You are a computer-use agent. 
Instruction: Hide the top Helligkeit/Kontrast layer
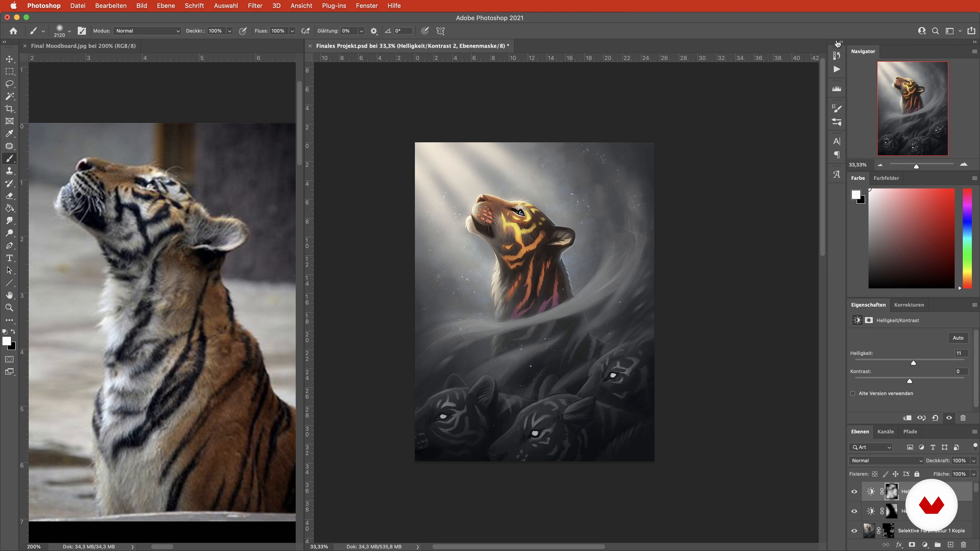(x=854, y=491)
